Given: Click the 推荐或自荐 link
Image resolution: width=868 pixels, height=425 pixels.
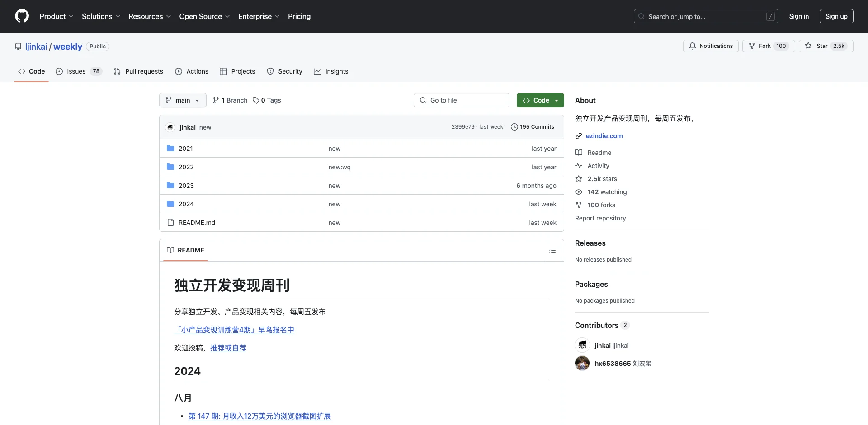Looking at the screenshot, I should [x=228, y=348].
